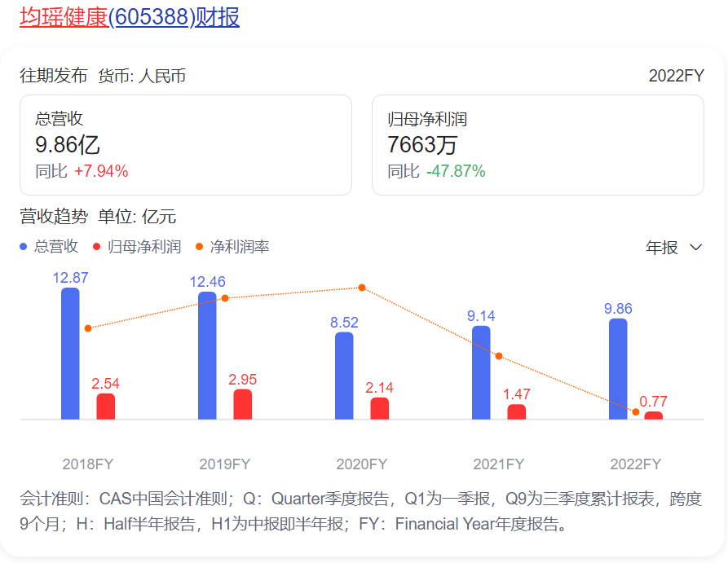The width and height of the screenshot is (728, 563).
Task: Click the red 归母净利润 legend dot
Action: click(x=96, y=246)
